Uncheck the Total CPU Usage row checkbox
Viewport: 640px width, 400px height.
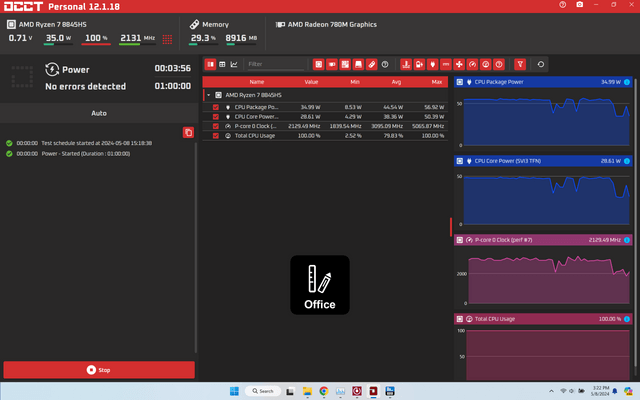pyautogui.click(x=216, y=136)
